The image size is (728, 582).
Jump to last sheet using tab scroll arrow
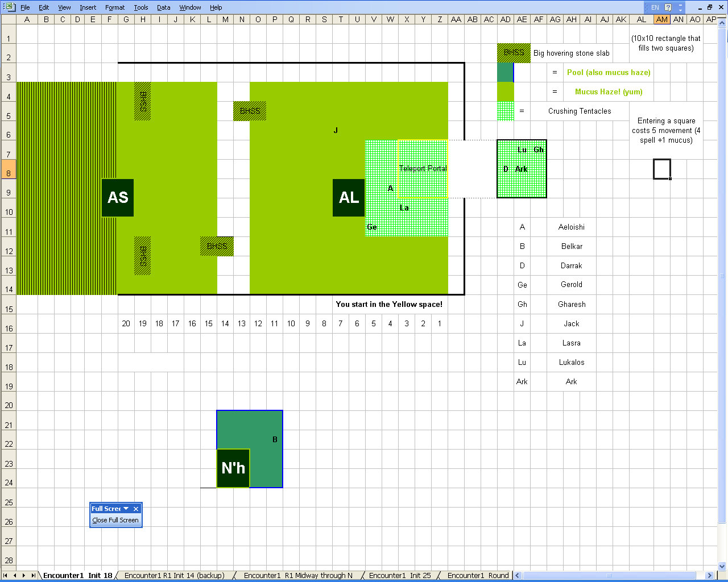[33, 575]
